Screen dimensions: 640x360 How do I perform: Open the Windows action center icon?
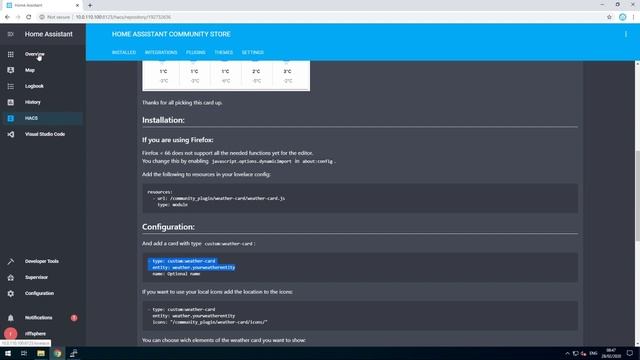point(630,353)
